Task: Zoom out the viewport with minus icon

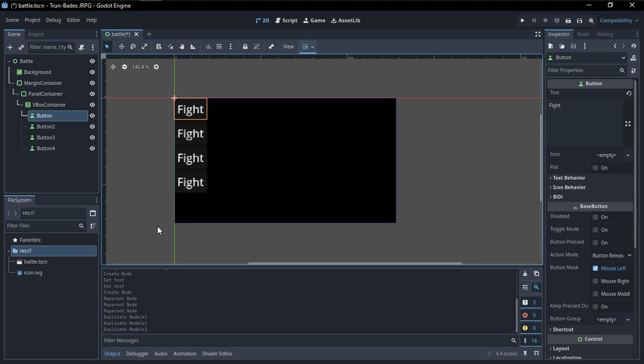Action: pos(125,67)
